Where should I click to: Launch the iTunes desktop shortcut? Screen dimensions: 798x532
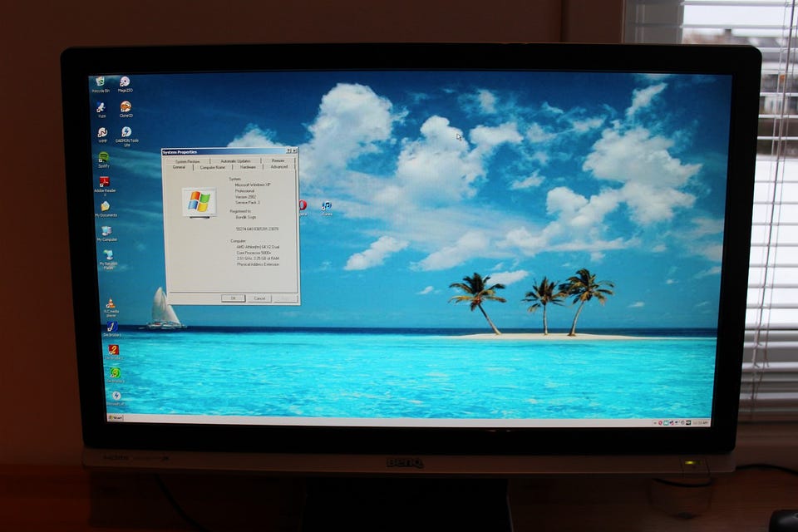coord(326,208)
